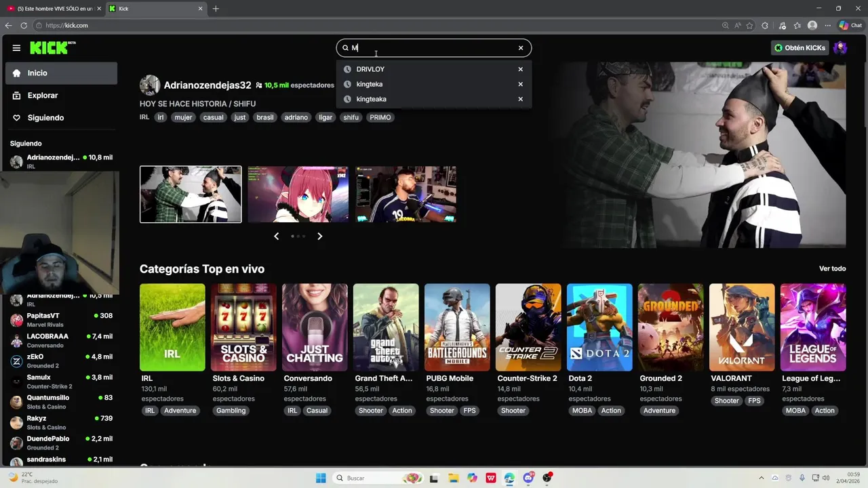Image resolution: width=868 pixels, height=488 pixels.
Task: Go back in browser history
Action: click(x=8, y=26)
